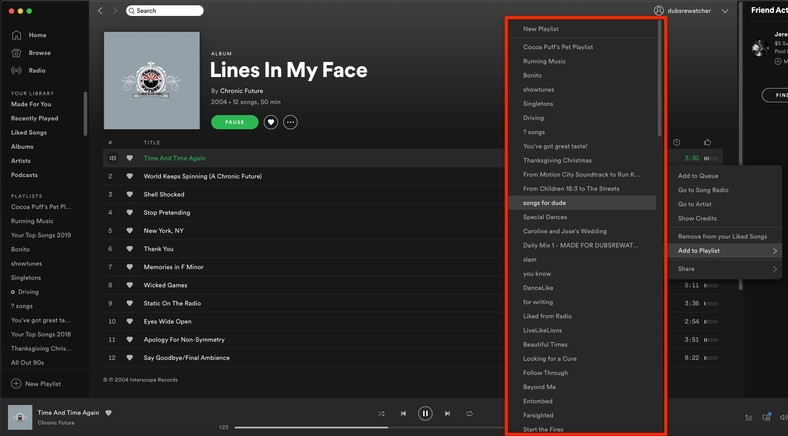Choose Remove from your Liked Songs
The image size is (788, 436).
coord(725,237)
